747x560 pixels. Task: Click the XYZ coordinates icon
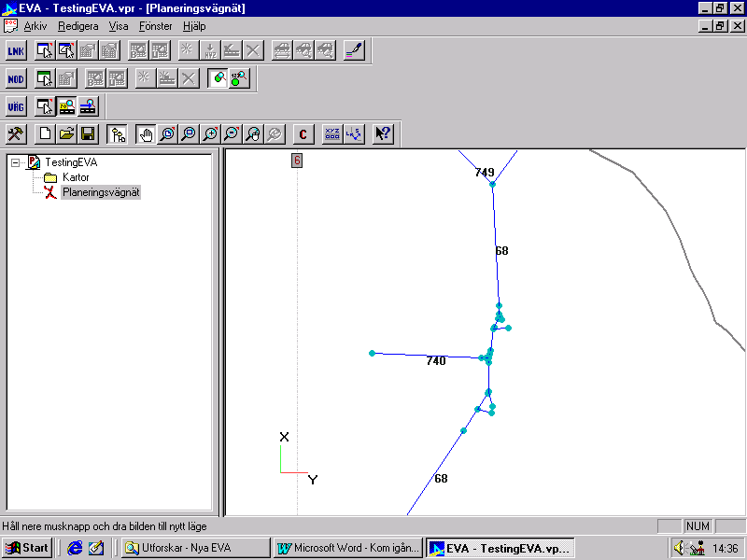[332, 134]
